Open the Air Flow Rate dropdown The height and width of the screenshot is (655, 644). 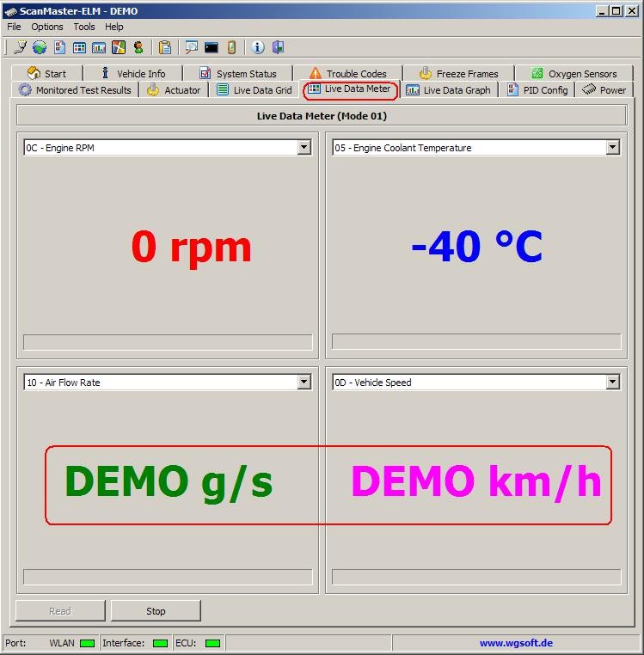tap(304, 383)
